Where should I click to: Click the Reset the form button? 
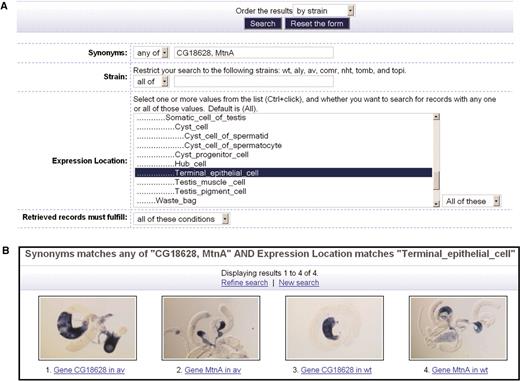point(317,24)
